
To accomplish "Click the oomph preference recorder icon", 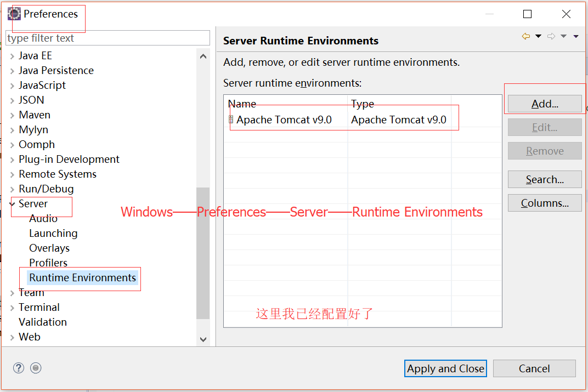I will pyautogui.click(x=36, y=368).
